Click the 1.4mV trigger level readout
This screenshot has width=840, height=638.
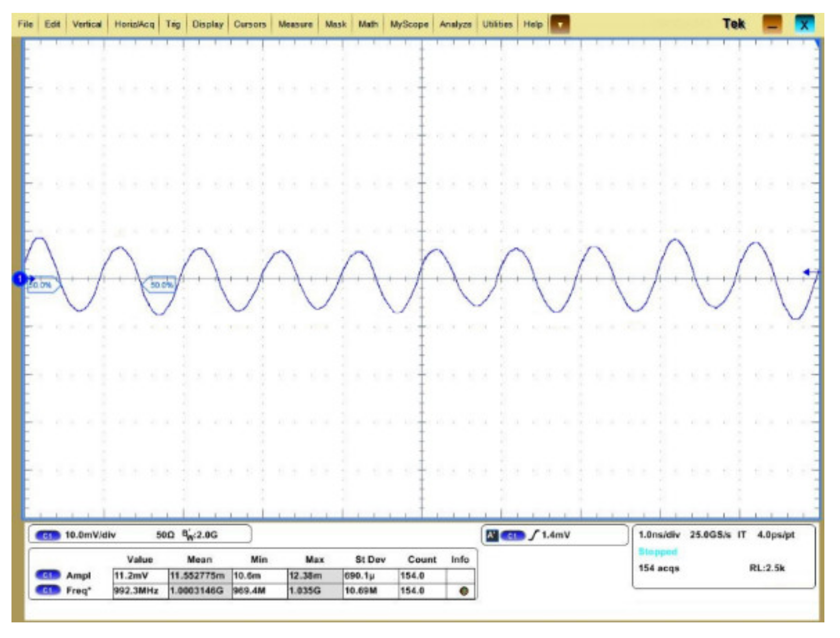[x=556, y=535]
